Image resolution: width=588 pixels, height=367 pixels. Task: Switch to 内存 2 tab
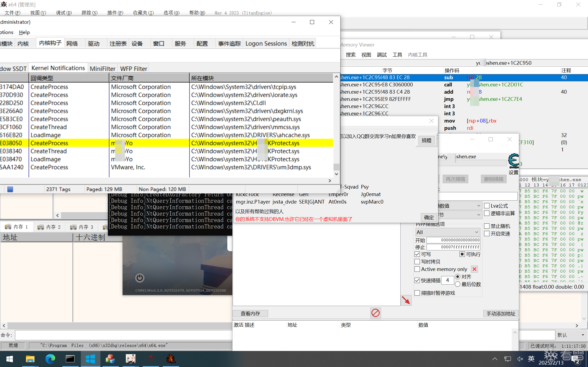49,227
